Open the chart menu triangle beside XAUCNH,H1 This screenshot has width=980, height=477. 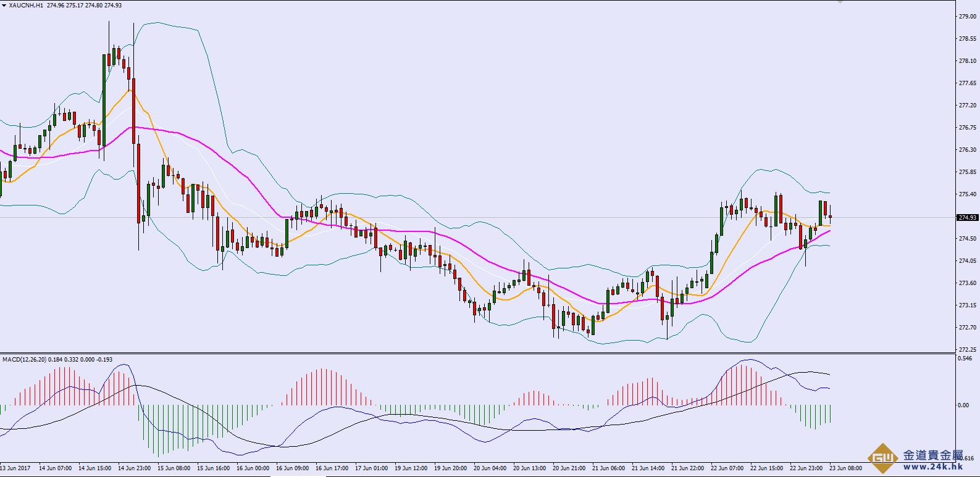click(4, 5)
